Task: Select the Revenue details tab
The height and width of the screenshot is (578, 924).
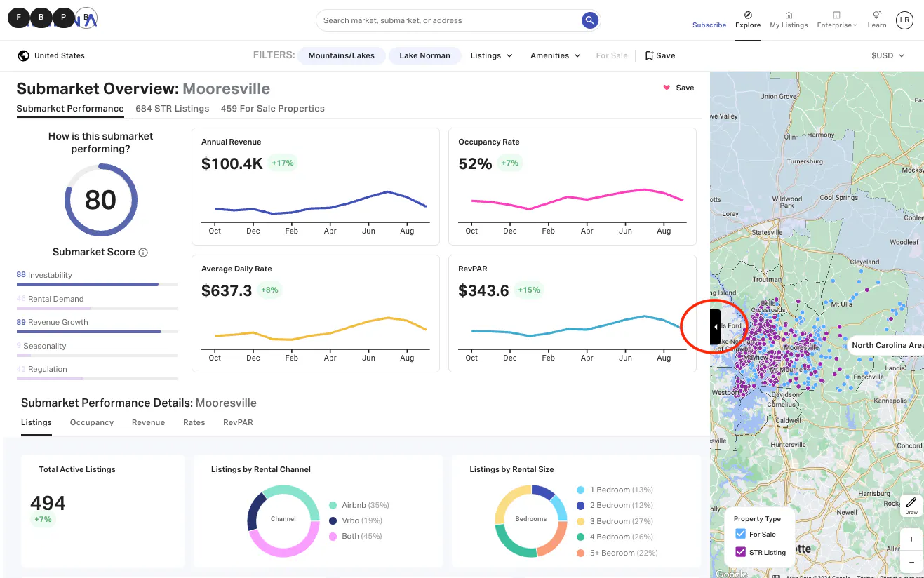Action: [x=148, y=422]
